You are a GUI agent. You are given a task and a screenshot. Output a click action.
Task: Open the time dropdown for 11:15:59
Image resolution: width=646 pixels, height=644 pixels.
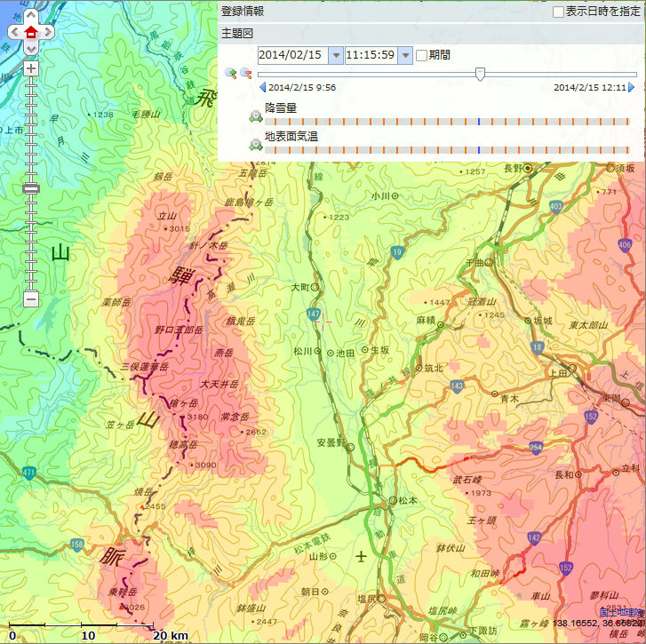click(405, 55)
